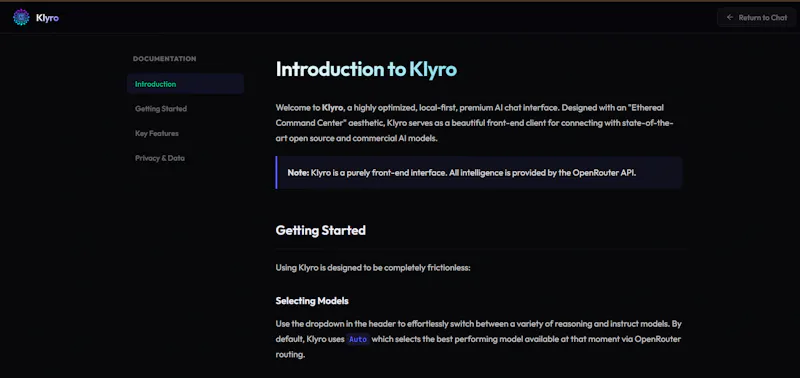The height and width of the screenshot is (378, 800).
Task: Click the DOCUMENTATION sidebar heading
Action: [x=164, y=59]
